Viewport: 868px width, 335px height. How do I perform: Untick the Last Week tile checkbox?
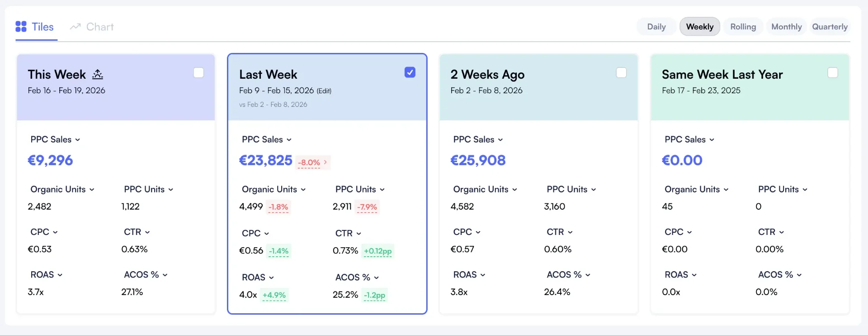pos(410,72)
